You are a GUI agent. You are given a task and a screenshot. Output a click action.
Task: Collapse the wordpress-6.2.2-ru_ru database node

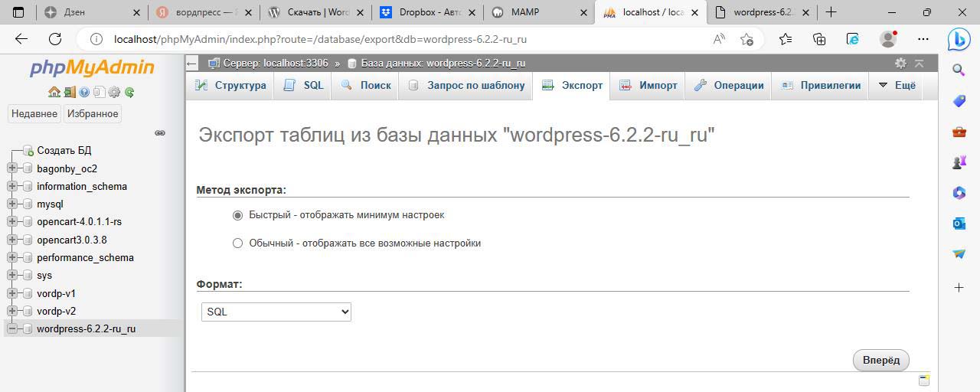click(12, 329)
